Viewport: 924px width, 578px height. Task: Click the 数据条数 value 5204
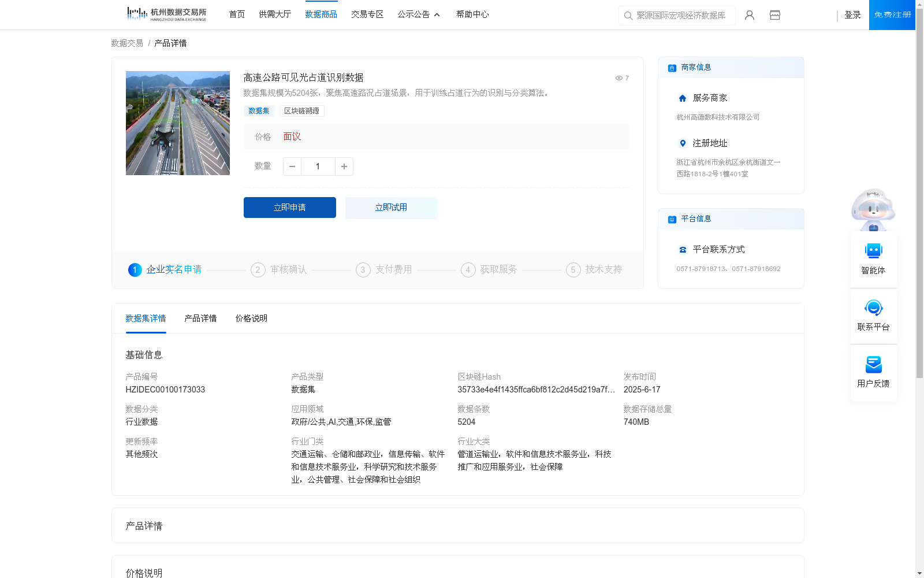[466, 422]
